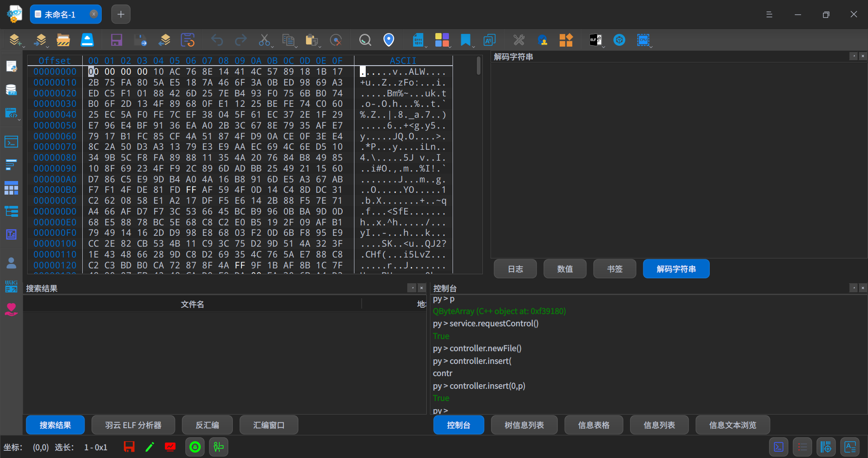Toggle the console panel button at bottom right
This screenshot has width=868, height=458.
778,447
